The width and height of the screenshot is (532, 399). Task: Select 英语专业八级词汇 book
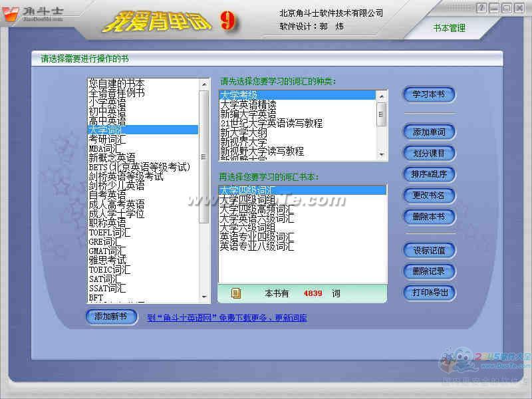click(x=303, y=246)
